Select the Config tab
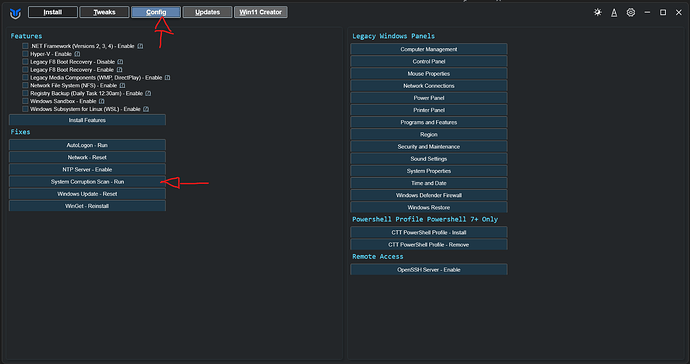The height and width of the screenshot is (364, 690). 156,12
